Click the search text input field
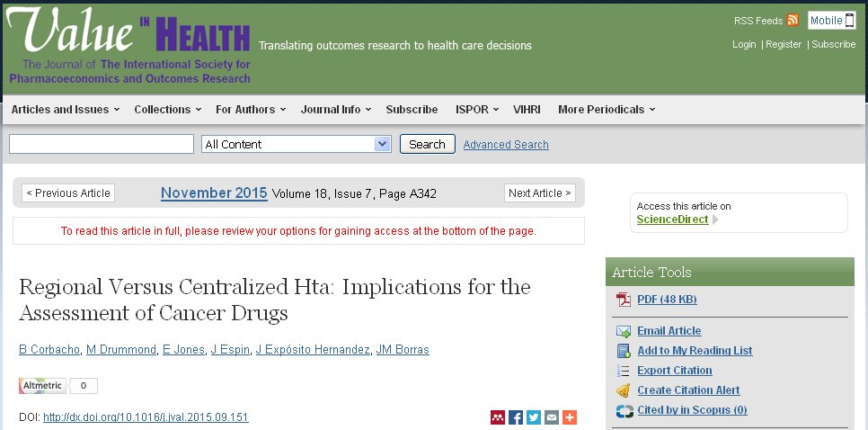Screen dimensions: 868x430 point(102,144)
